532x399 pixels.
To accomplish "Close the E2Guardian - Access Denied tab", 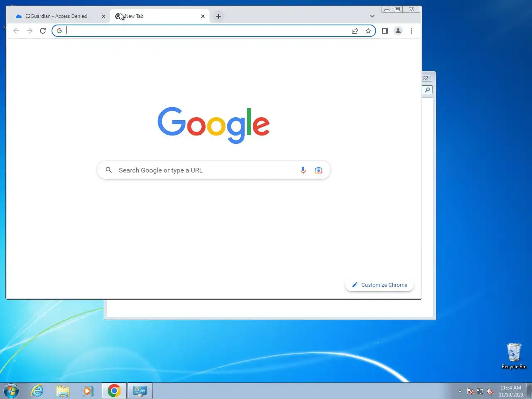I will (103, 16).
